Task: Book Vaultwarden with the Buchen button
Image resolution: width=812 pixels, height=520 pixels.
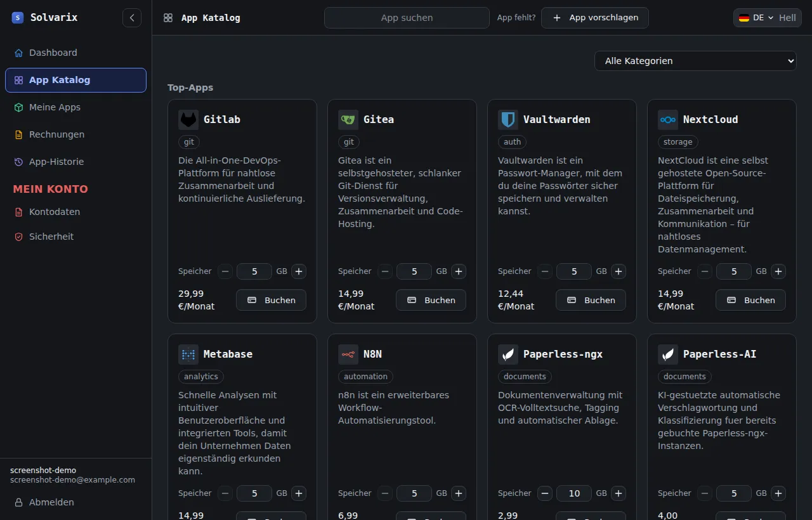Action: [x=591, y=300]
